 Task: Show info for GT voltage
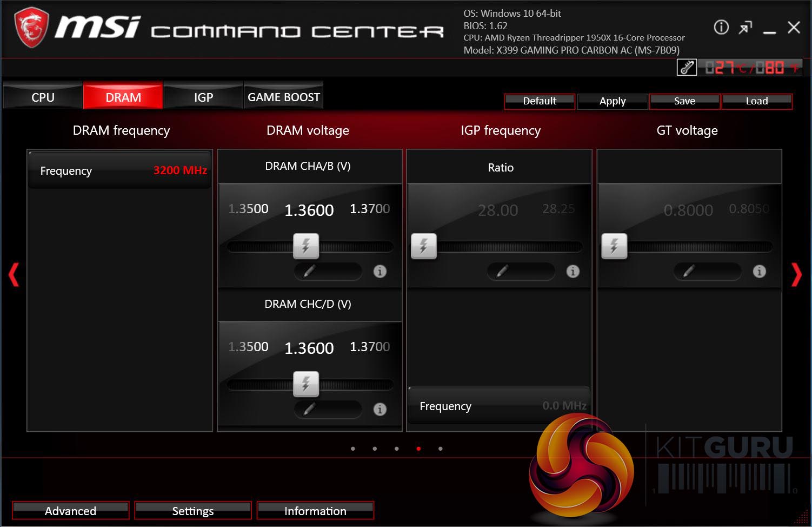760,272
